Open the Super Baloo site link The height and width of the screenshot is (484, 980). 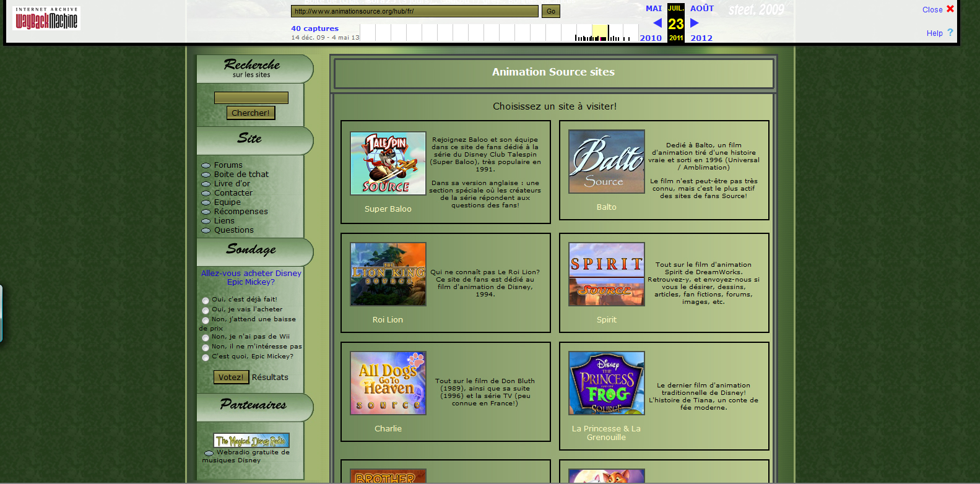pyautogui.click(x=388, y=209)
